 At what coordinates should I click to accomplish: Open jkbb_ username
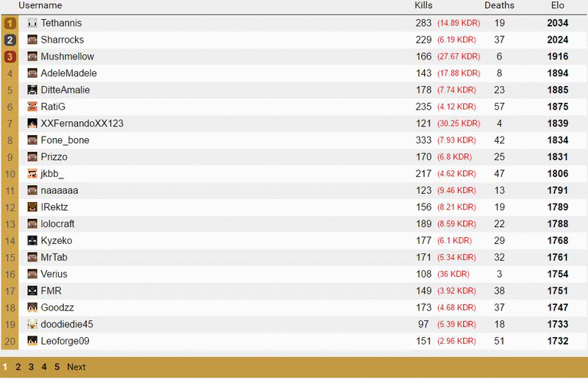click(x=52, y=173)
